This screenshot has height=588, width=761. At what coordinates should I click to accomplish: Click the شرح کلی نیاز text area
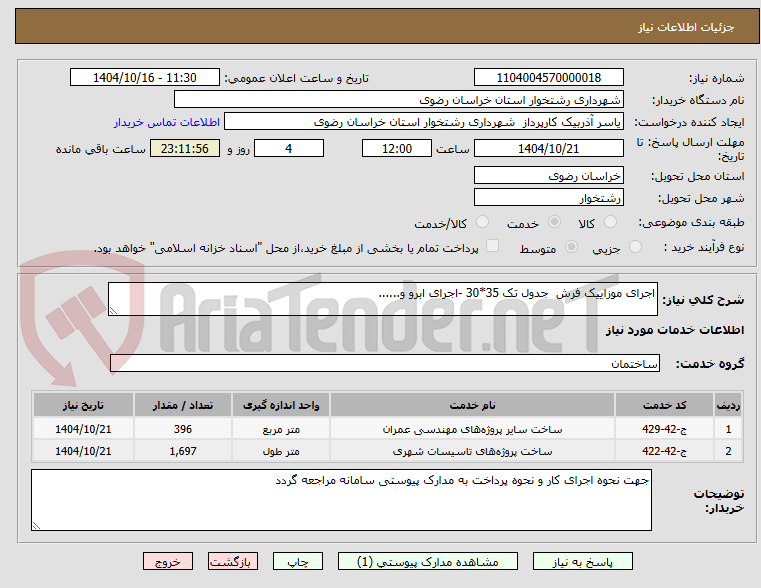tap(382, 299)
